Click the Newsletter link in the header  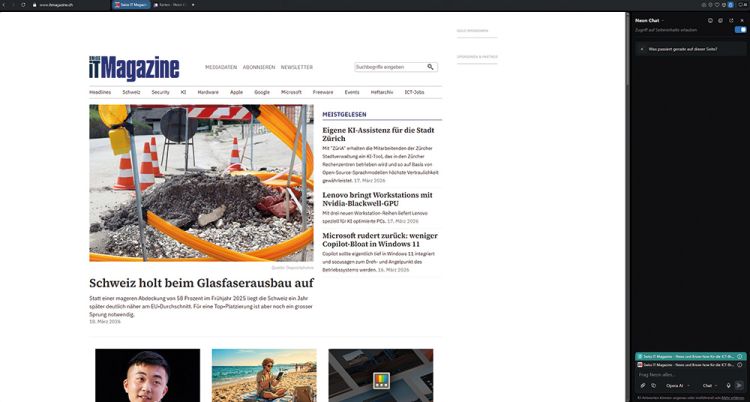[x=296, y=67]
